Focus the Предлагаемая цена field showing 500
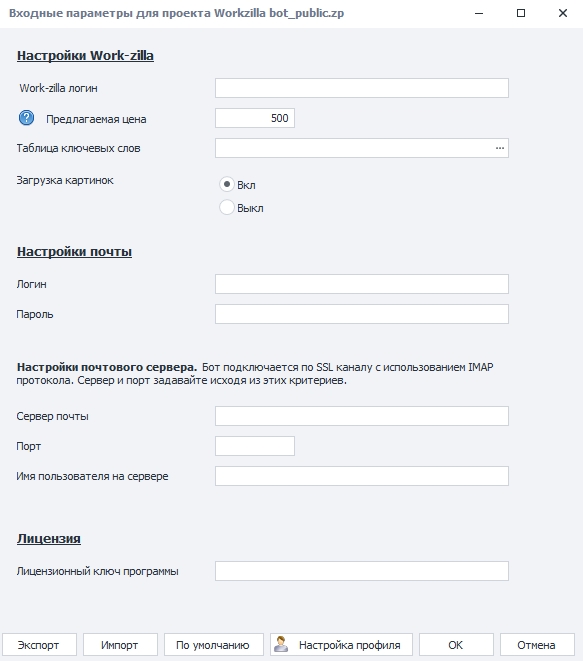 (255, 118)
